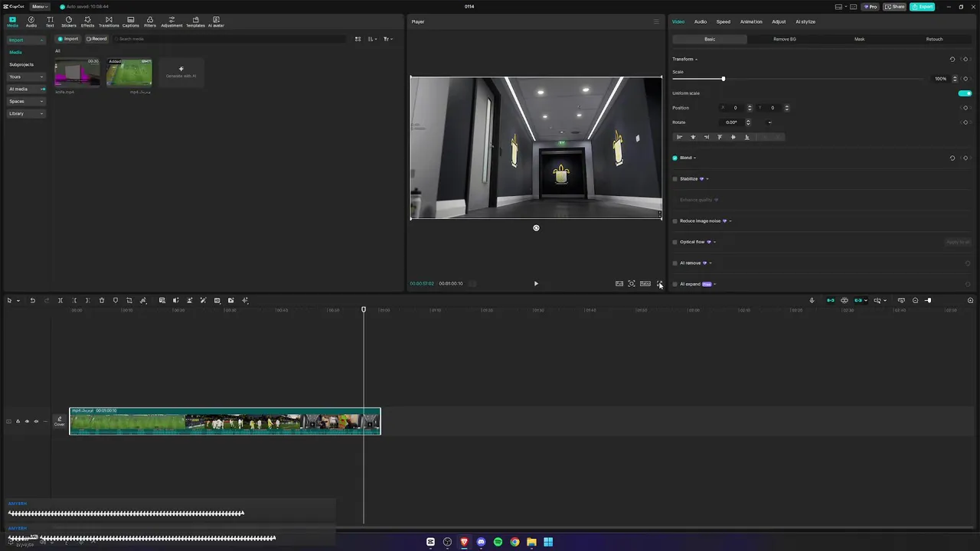Click the Delete trash icon in timeline toolbar

coord(101,300)
